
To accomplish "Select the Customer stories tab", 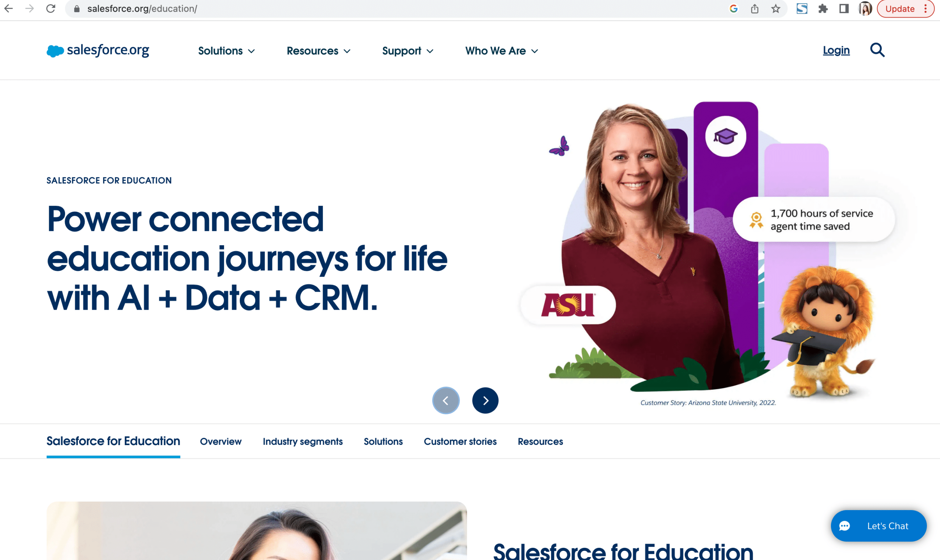I will tap(460, 441).
